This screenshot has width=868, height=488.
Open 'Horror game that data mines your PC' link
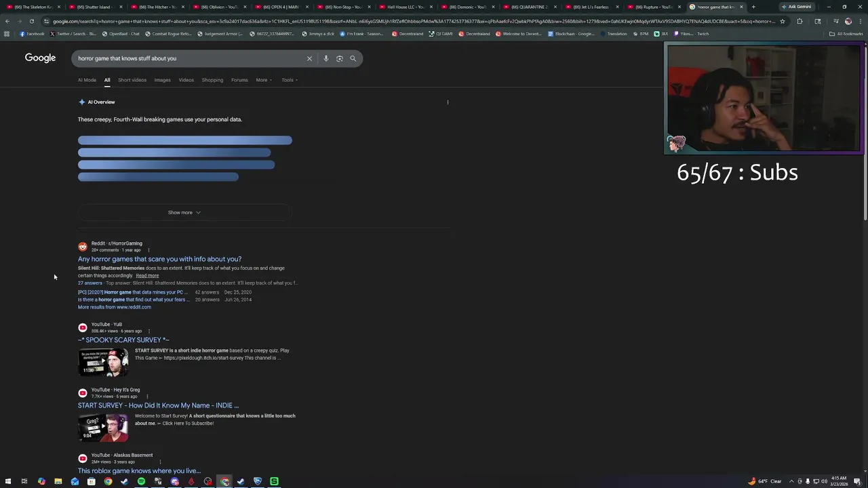(x=132, y=292)
